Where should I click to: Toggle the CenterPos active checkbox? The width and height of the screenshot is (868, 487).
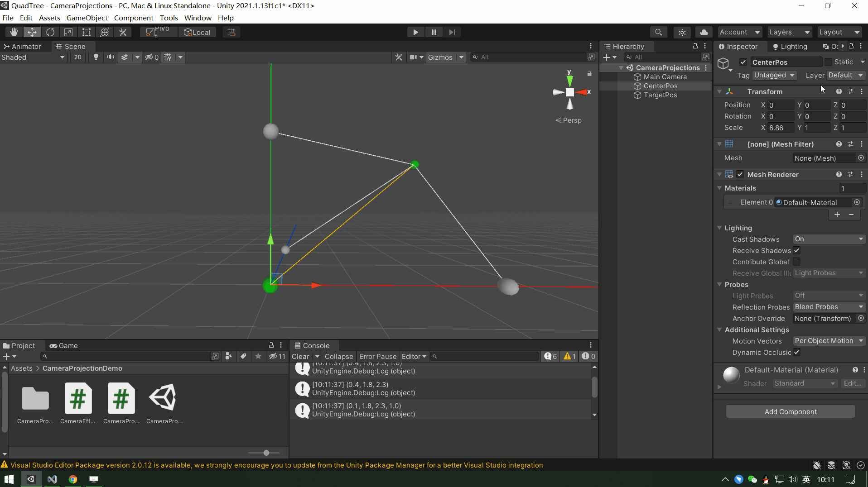(x=743, y=62)
